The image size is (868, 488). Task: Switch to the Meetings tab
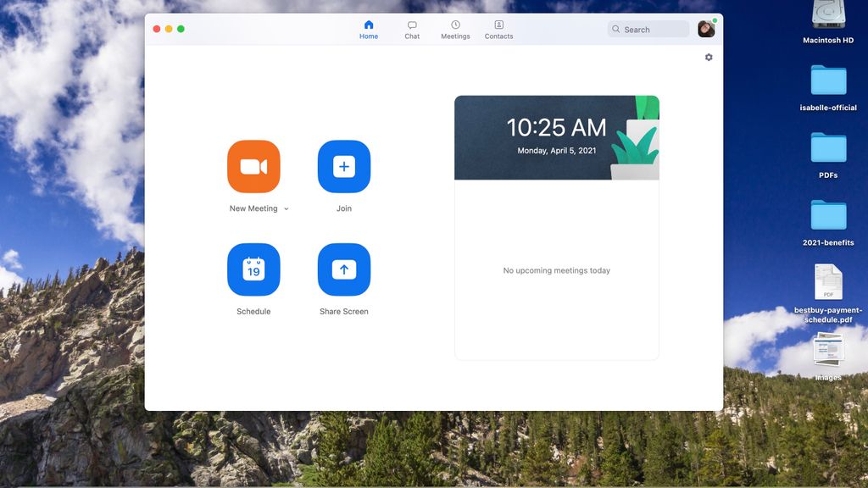pyautogui.click(x=455, y=28)
